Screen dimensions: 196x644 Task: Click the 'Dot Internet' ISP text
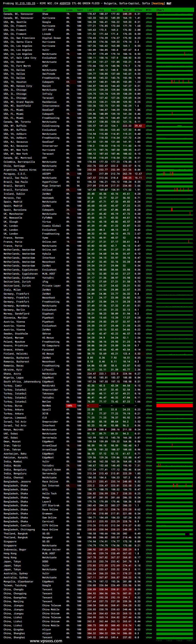[x=51, y=485]
